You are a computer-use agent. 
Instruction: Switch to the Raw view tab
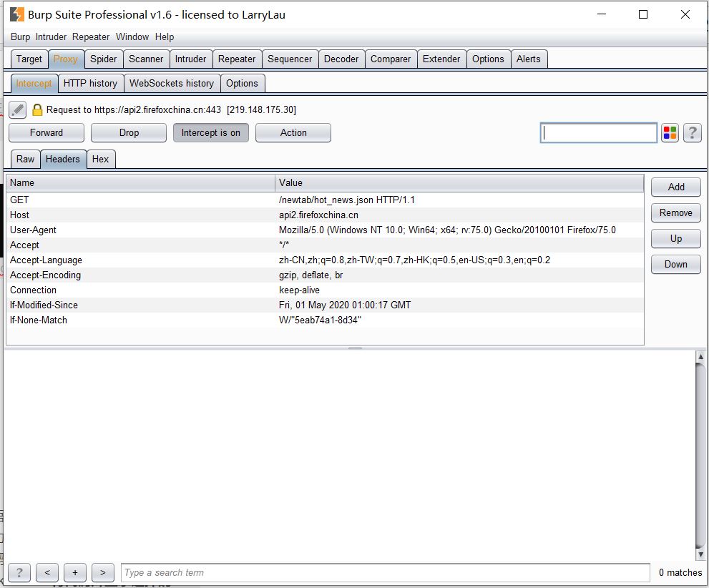(x=25, y=160)
